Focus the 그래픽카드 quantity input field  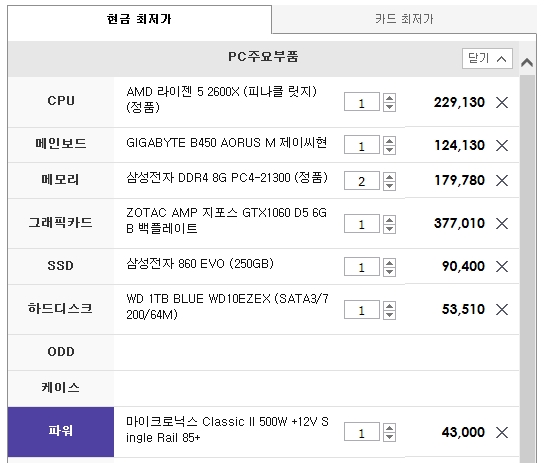point(362,224)
